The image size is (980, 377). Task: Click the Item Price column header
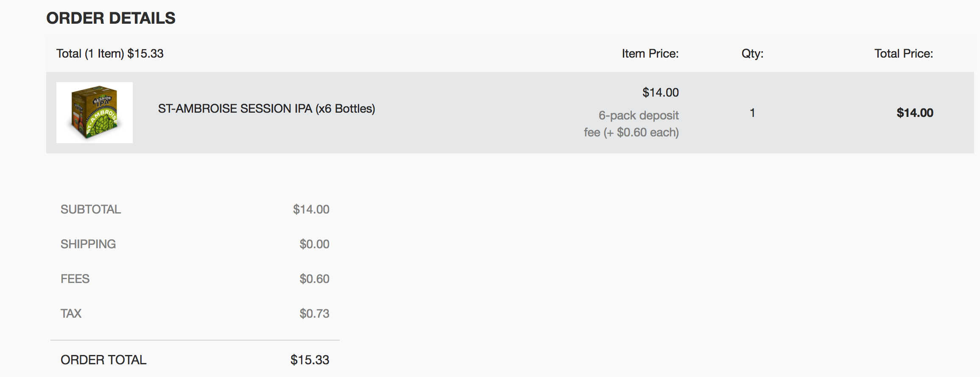[650, 54]
